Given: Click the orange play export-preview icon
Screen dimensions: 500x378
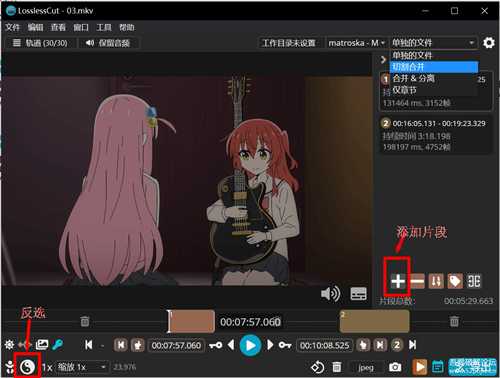Looking at the screenshot, I should pos(420,367).
